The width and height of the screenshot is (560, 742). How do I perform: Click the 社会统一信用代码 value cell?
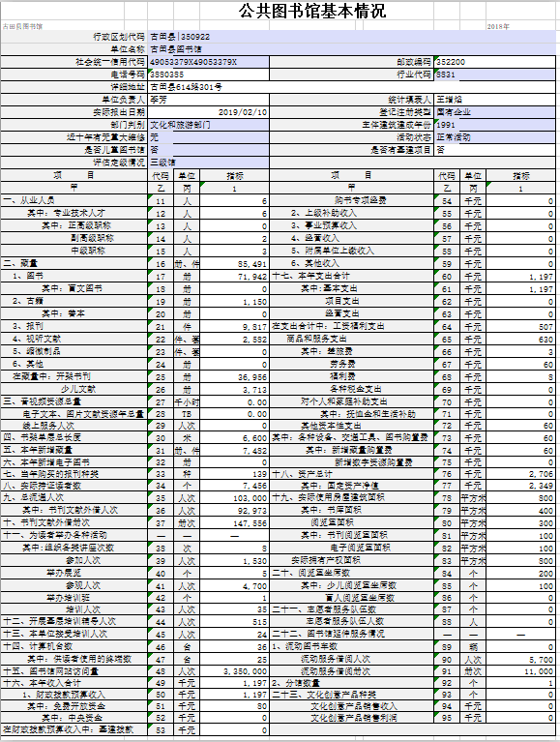209,62
